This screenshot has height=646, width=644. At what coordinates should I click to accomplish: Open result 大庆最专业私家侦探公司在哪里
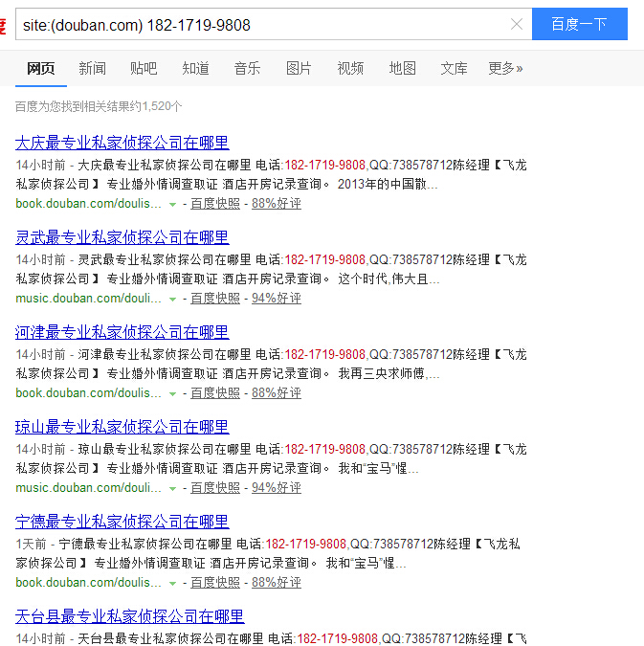(x=122, y=143)
